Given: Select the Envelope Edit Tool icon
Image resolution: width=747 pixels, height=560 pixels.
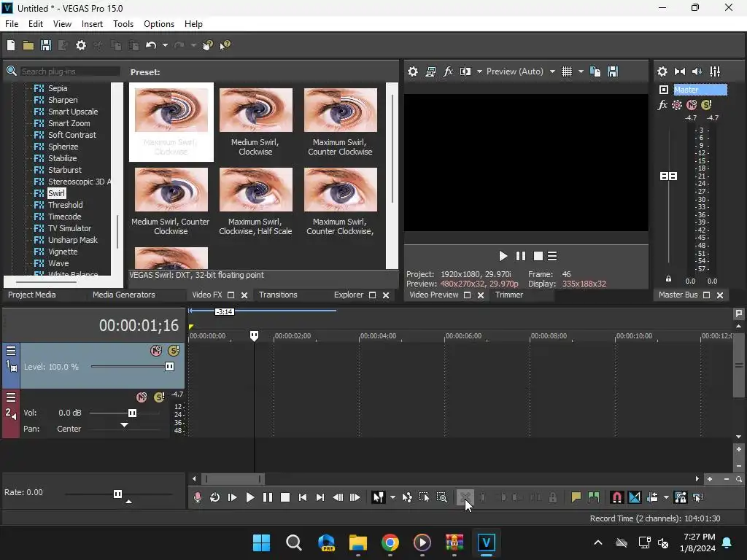Looking at the screenshot, I should point(407,497).
